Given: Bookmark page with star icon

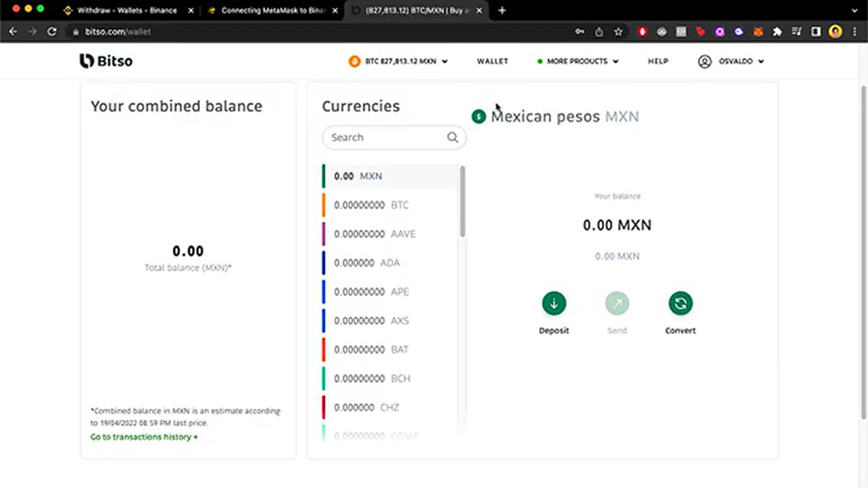Looking at the screenshot, I should coord(618,32).
